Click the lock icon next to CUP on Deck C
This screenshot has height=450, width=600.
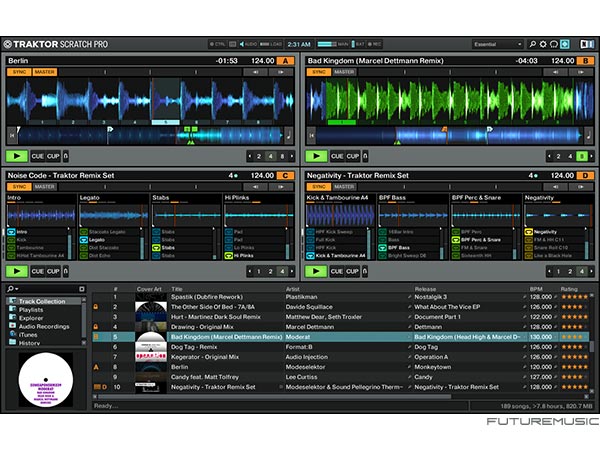click(66, 271)
